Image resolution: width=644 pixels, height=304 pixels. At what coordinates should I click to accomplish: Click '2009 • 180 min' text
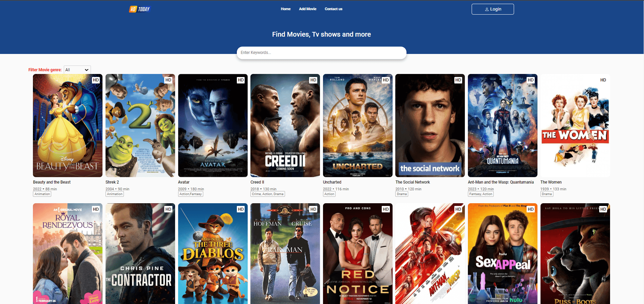[191, 189]
